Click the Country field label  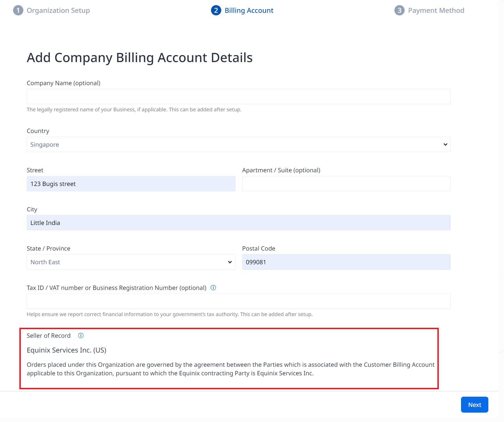pyautogui.click(x=38, y=131)
